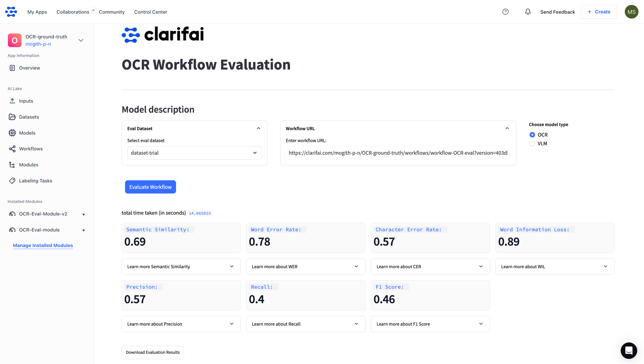The height and width of the screenshot is (364, 644).
Task: Open Modules via its sidebar icon
Action: click(13, 165)
